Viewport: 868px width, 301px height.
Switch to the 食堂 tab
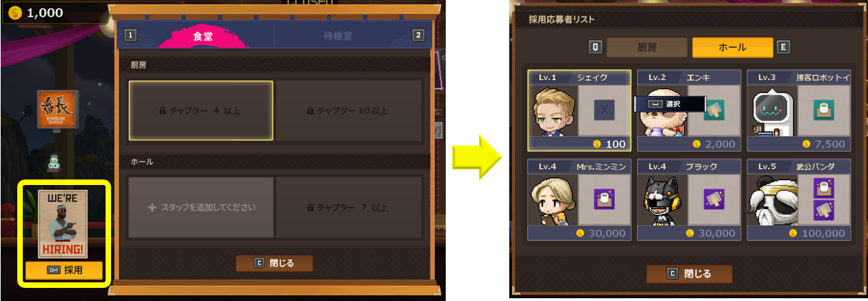click(202, 36)
